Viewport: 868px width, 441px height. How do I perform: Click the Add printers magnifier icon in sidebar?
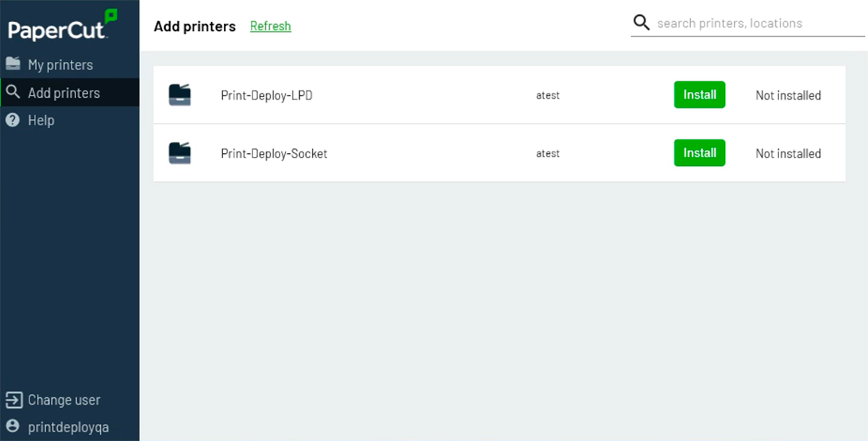(13, 92)
